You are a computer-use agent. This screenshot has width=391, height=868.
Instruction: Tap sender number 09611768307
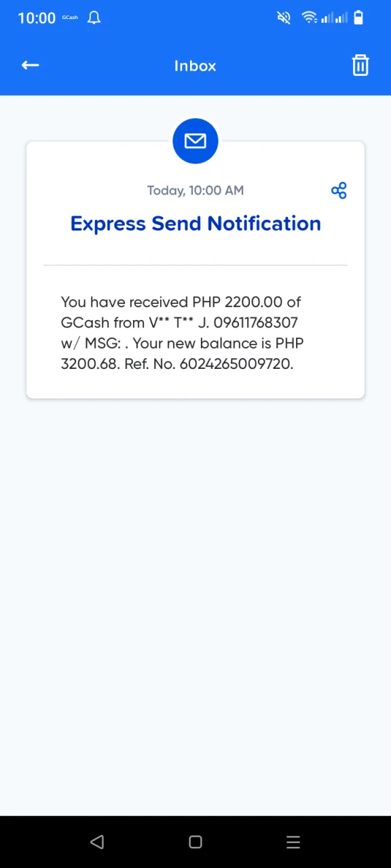tap(255, 322)
